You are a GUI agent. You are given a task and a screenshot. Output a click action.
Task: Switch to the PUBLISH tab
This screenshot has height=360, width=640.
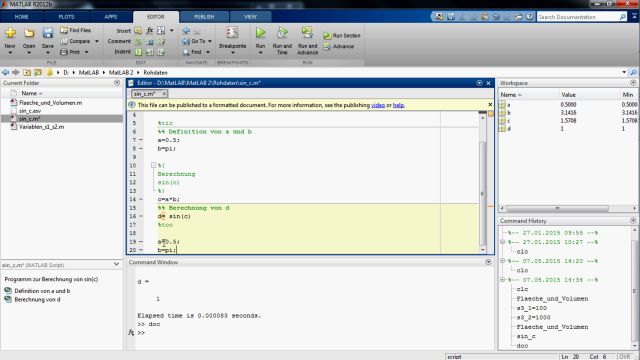204,17
